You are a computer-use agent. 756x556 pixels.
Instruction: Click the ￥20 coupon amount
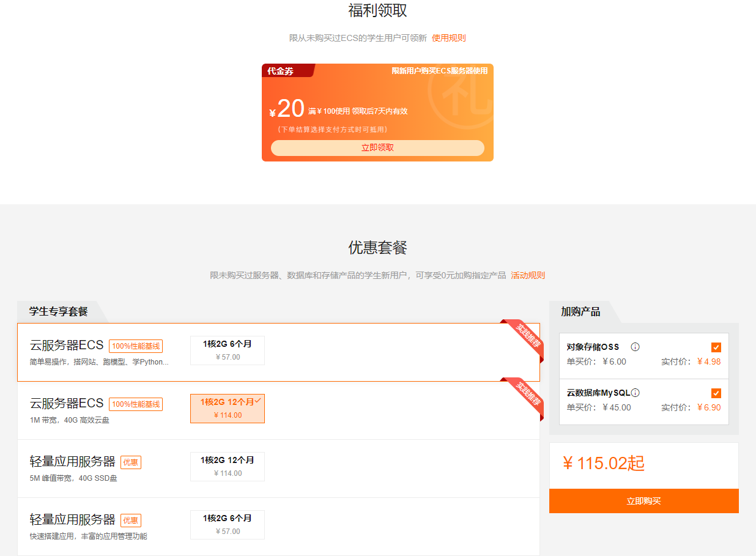tap(287, 109)
